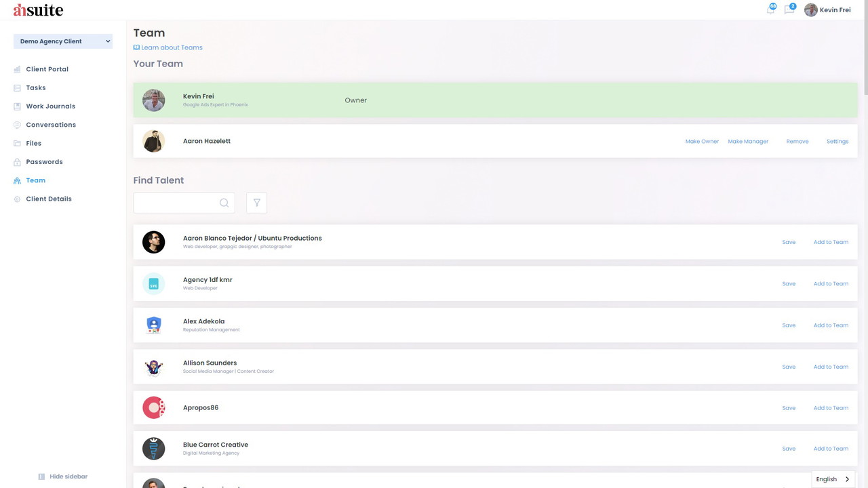Open Conversations in the sidebar

(x=51, y=125)
